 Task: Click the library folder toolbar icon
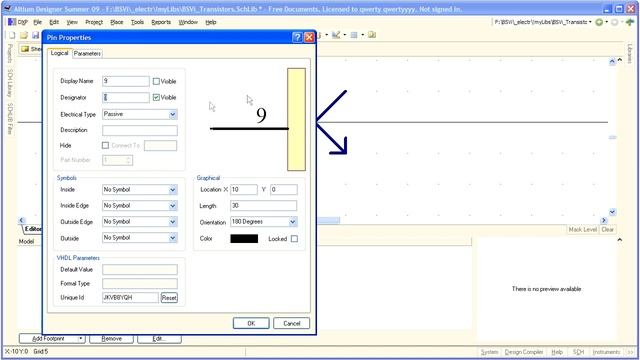pos(372,35)
